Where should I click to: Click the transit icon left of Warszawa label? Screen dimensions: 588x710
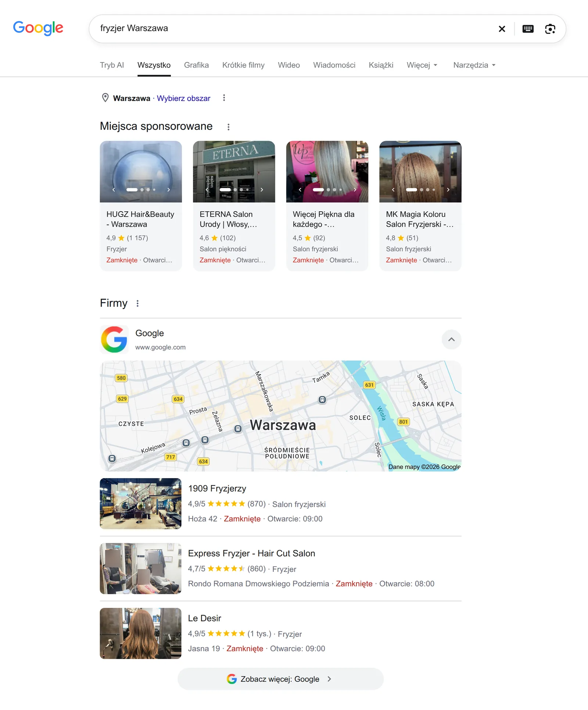coord(238,428)
